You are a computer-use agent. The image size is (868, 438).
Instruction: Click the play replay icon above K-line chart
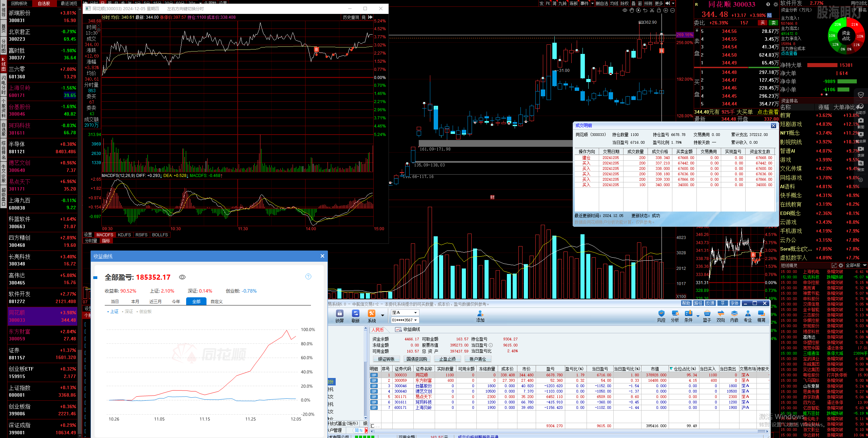638,11
